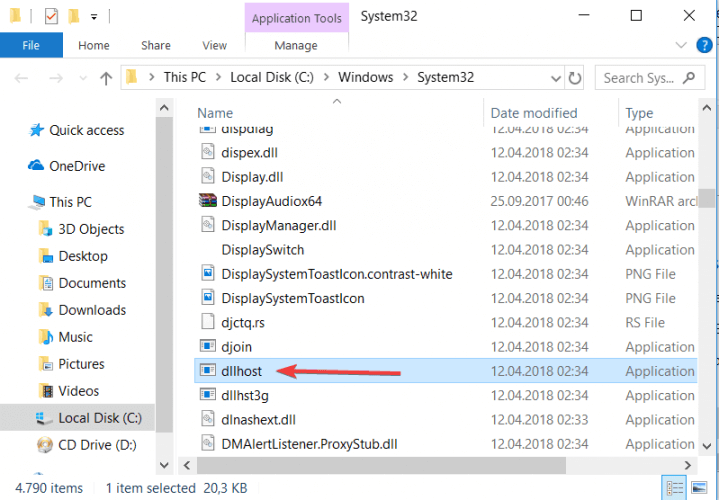Image resolution: width=719 pixels, height=500 pixels.
Task: Open the recent locations dropdown
Action: (83, 78)
